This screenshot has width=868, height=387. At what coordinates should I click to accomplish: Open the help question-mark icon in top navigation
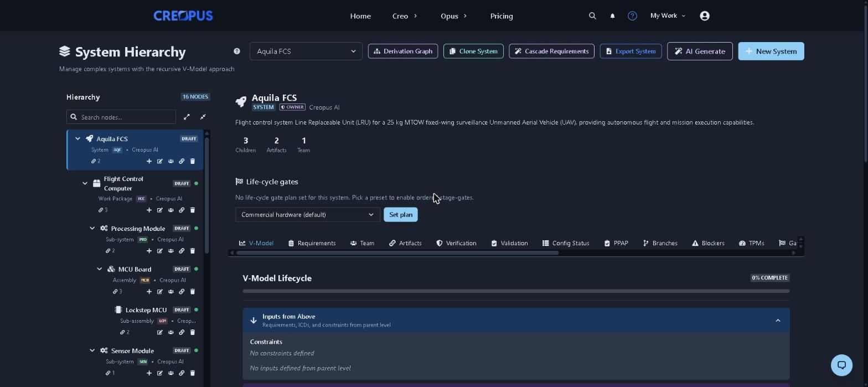(632, 16)
